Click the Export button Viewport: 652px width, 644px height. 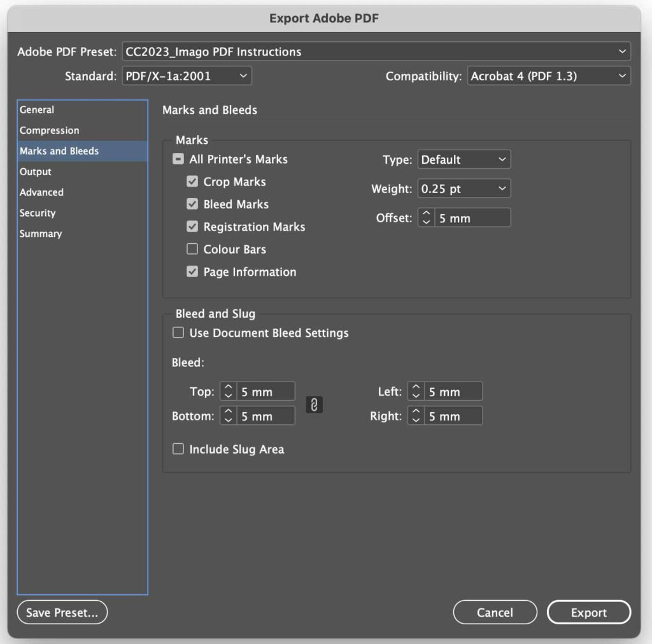pos(588,612)
